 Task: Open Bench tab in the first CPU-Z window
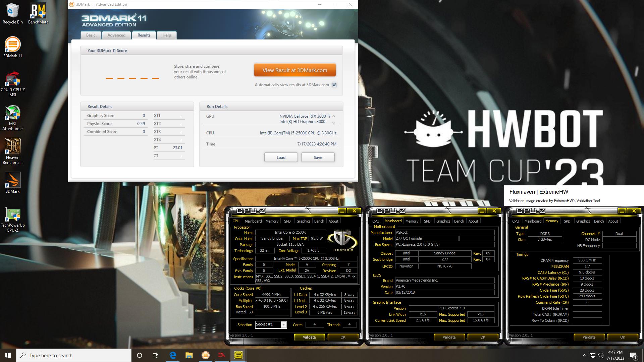click(319, 221)
